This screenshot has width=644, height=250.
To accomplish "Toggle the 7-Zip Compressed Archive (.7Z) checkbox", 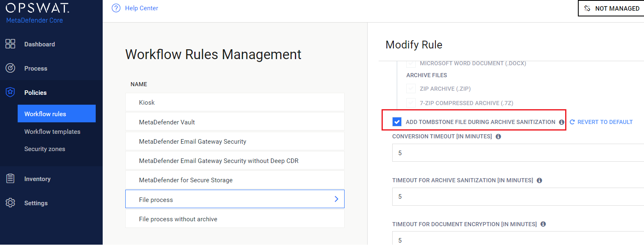I will [411, 103].
